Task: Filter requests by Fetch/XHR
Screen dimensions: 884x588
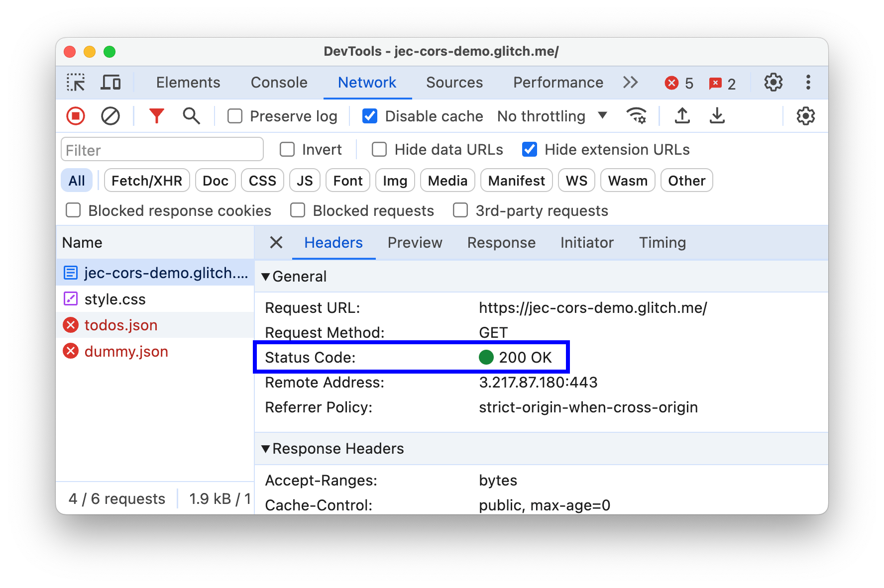Action: pos(146,180)
